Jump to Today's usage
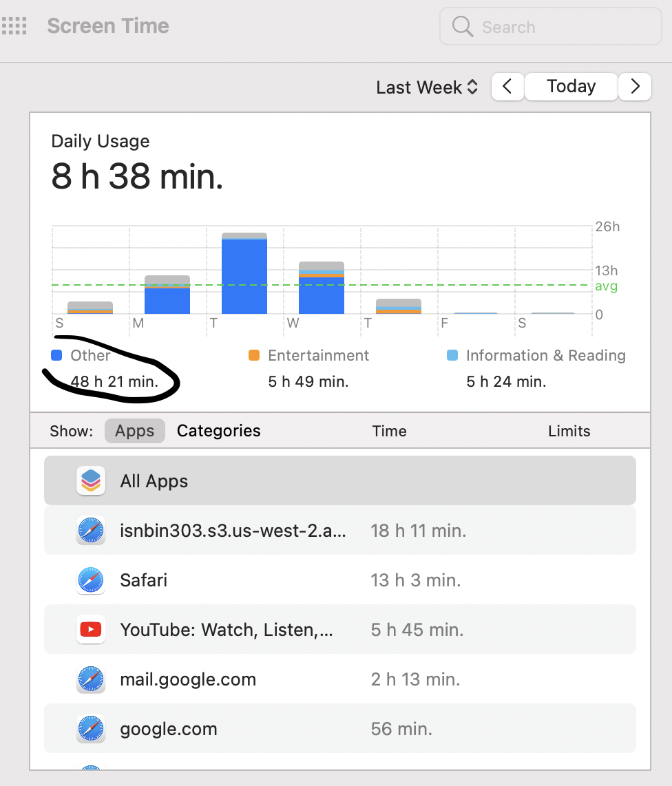Screen dimensions: 672x786 (571, 86)
